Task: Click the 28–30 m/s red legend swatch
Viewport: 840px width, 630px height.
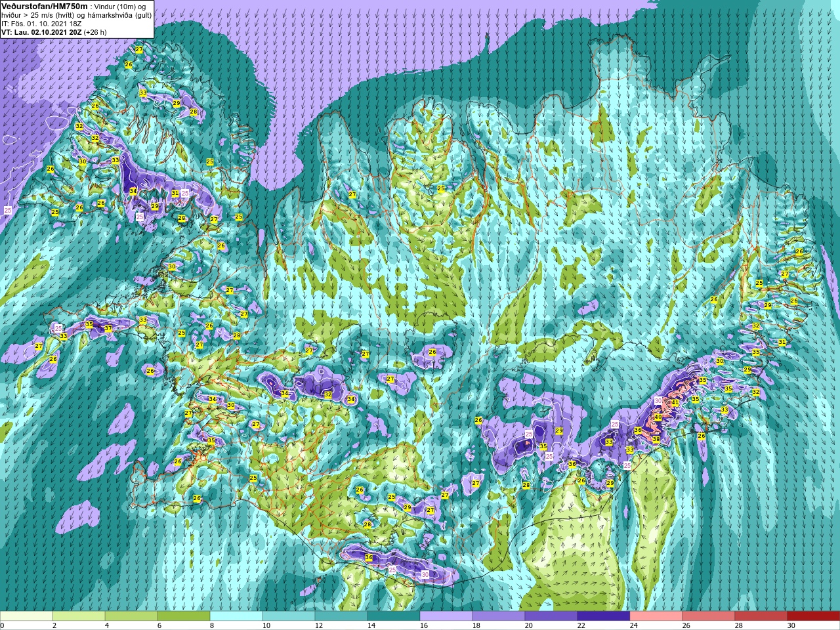Action: click(761, 616)
